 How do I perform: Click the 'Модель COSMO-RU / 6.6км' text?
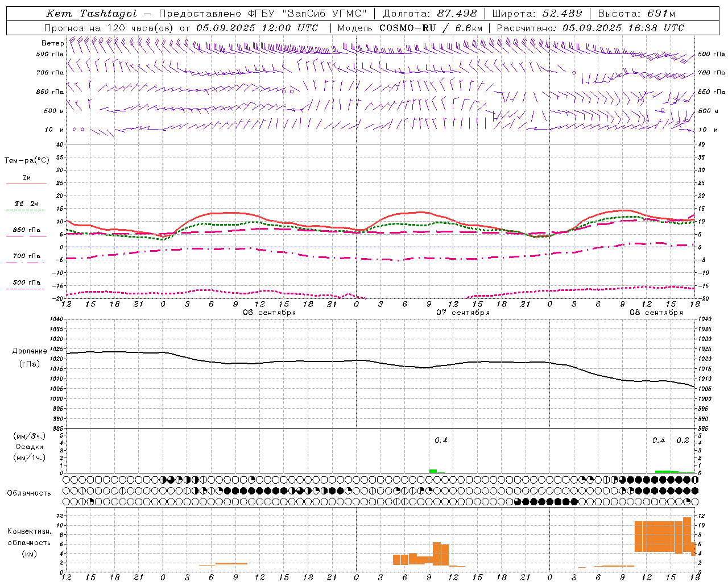click(x=409, y=28)
